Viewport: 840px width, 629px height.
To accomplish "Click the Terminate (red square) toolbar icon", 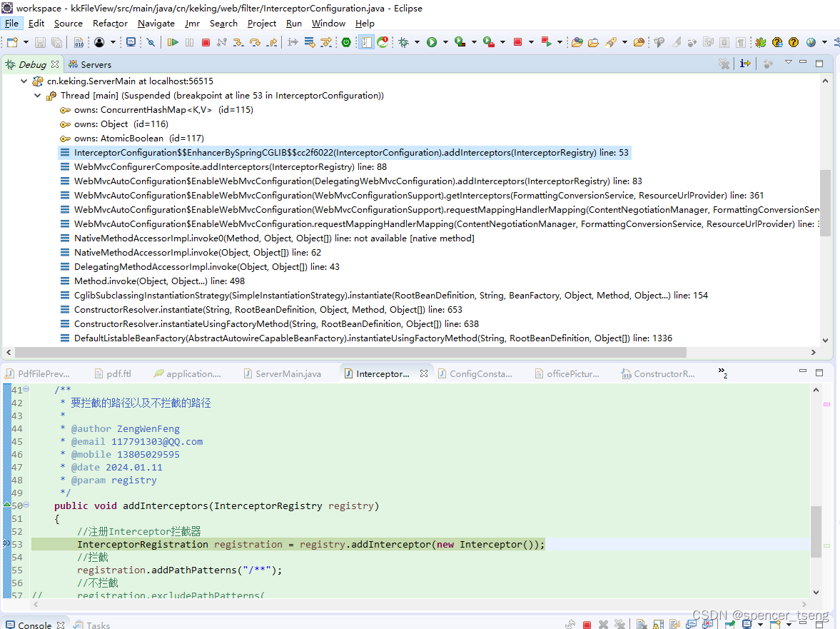I will coord(206,41).
